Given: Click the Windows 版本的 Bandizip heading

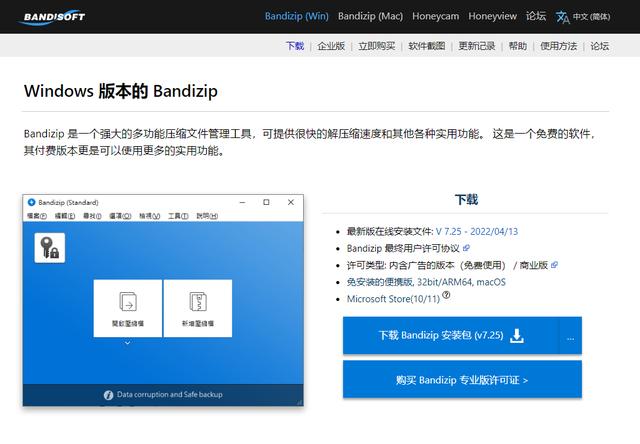Looking at the screenshot, I should point(121,91).
